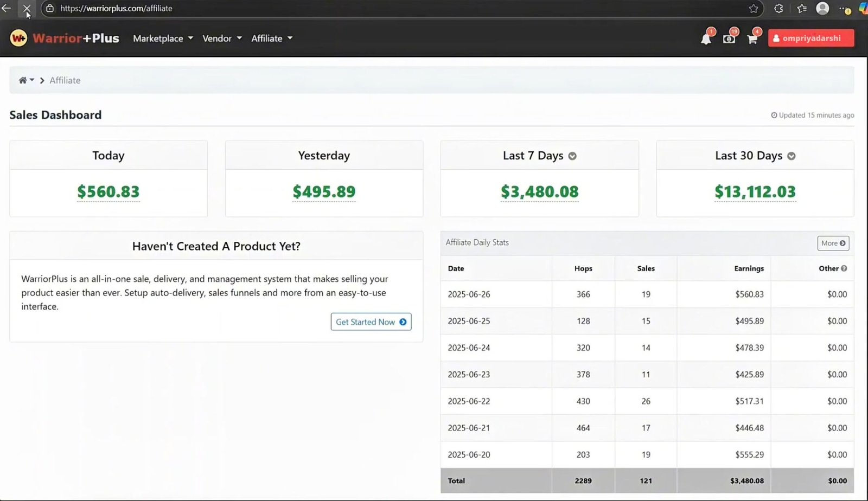The width and height of the screenshot is (868, 501).
Task: Expand Last 7 Days chevron
Action: click(x=572, y=156)
